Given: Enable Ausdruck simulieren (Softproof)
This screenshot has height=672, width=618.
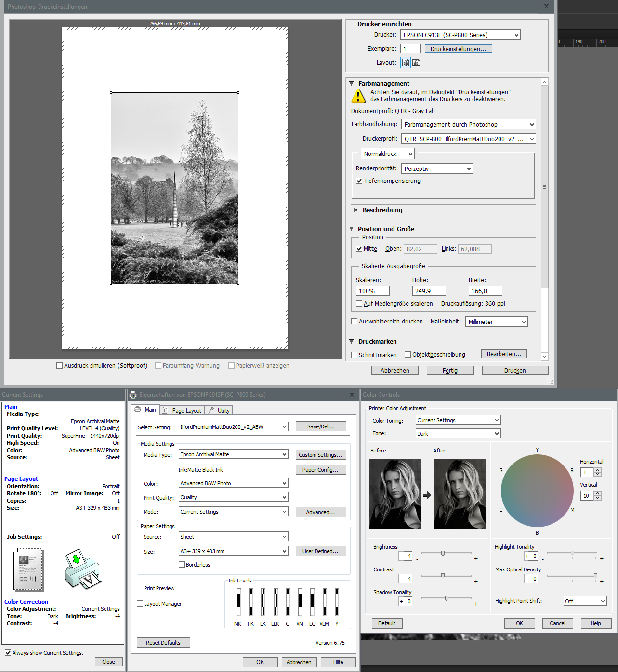Looking at the screenshot, I should pos(60,366).
